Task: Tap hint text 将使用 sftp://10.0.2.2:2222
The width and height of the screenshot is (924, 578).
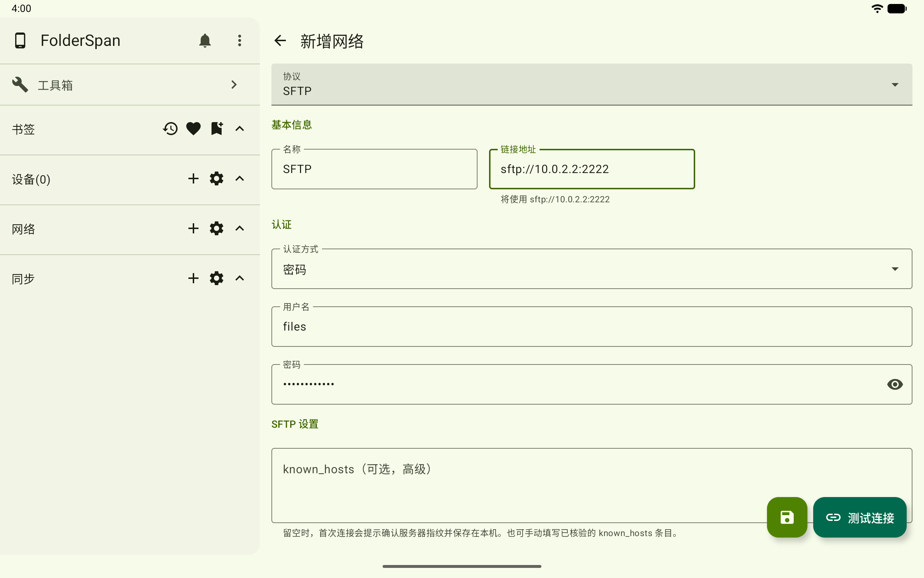Action: point(555,199)
